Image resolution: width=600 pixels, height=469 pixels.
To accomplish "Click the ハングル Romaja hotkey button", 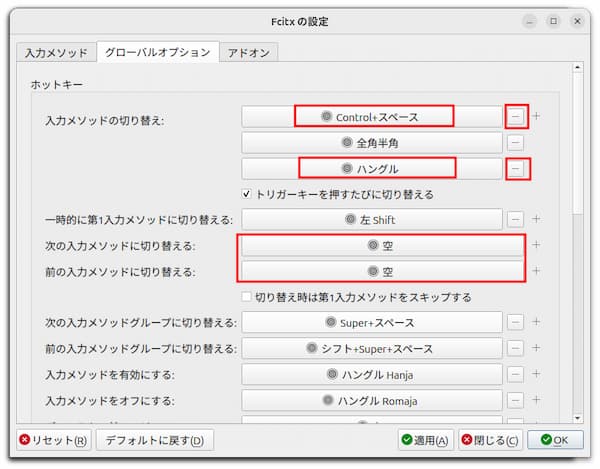I will (x=372, y=401).
